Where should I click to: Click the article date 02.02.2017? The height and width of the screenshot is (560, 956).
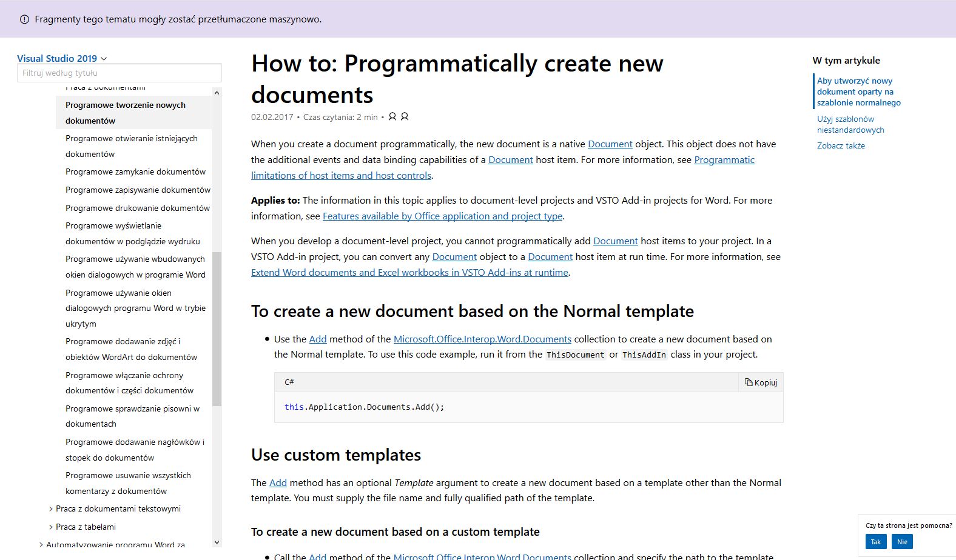[272, 117]
